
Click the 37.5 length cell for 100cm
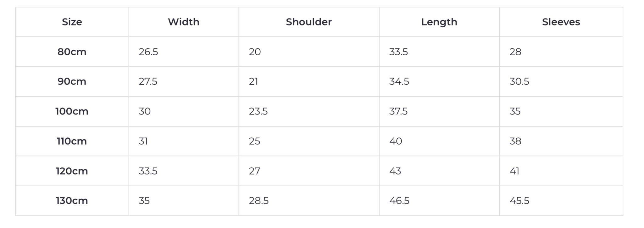point(398,111)
